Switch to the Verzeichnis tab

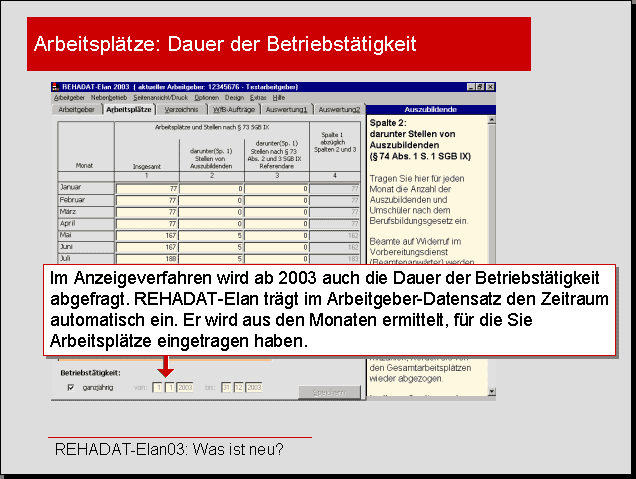pyautogui.click(x=181, y=110)
